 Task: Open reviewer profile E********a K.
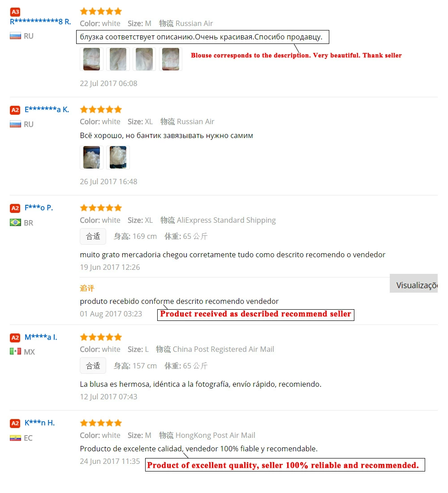(x=47, y=109)
